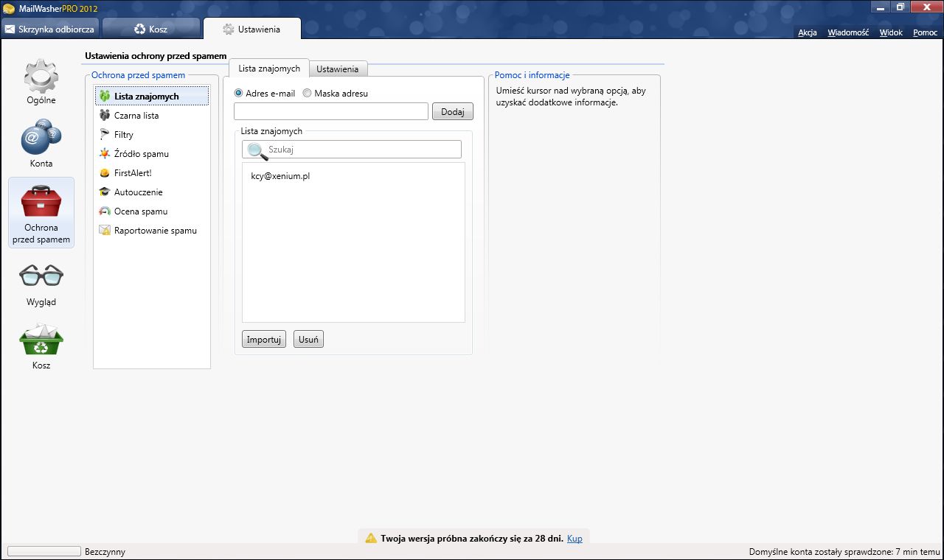Select Czarna lista tree item text
944x560 pixels.
[x=136, y=116]
